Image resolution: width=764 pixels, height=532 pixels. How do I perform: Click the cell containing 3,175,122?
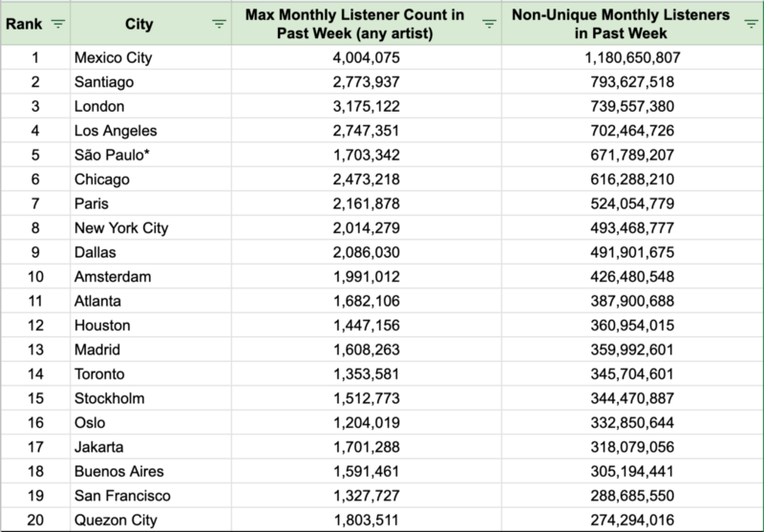pyautogui.click(x=367, y=106)
